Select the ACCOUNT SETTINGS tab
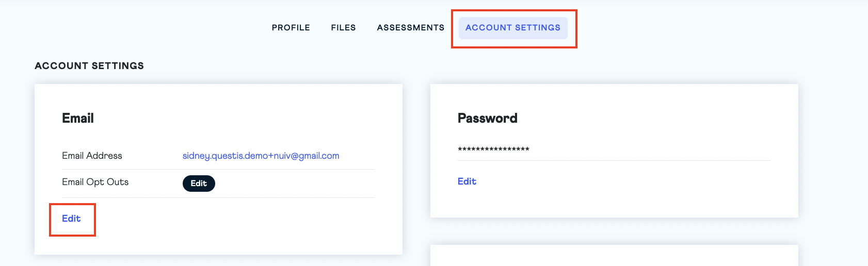Image resolution: width=868 pixels, height=266 pixels. coord(512,28)
